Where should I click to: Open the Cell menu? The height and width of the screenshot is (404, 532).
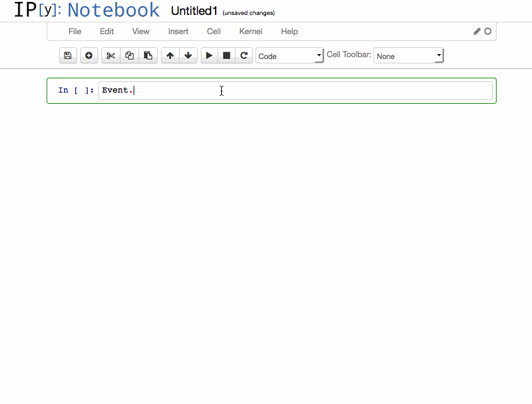coord(214,32)
